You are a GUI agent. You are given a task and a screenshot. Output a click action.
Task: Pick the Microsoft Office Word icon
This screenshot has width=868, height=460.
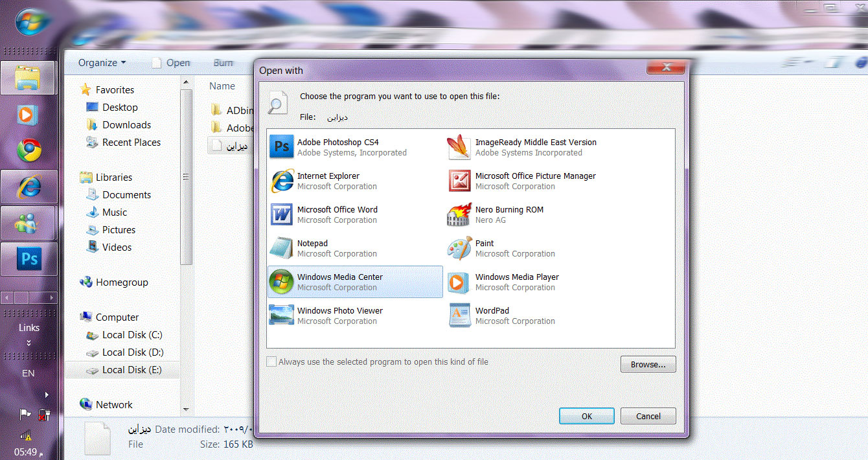[x=282, y=214]
